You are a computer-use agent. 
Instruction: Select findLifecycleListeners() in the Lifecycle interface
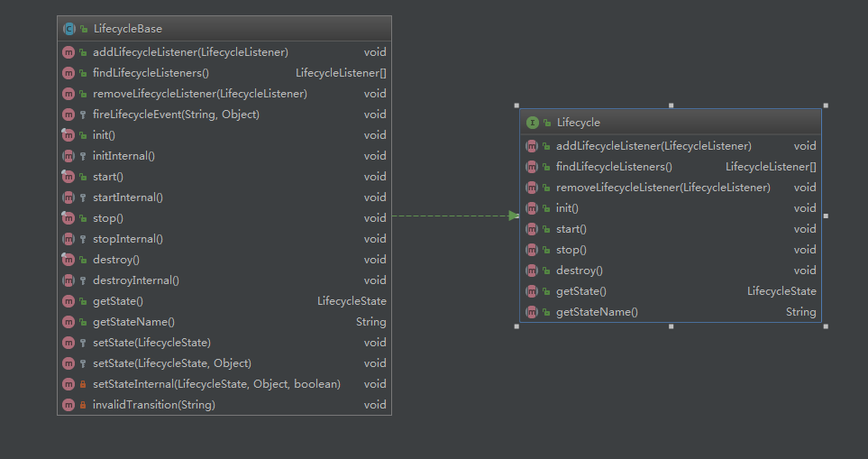614,167
